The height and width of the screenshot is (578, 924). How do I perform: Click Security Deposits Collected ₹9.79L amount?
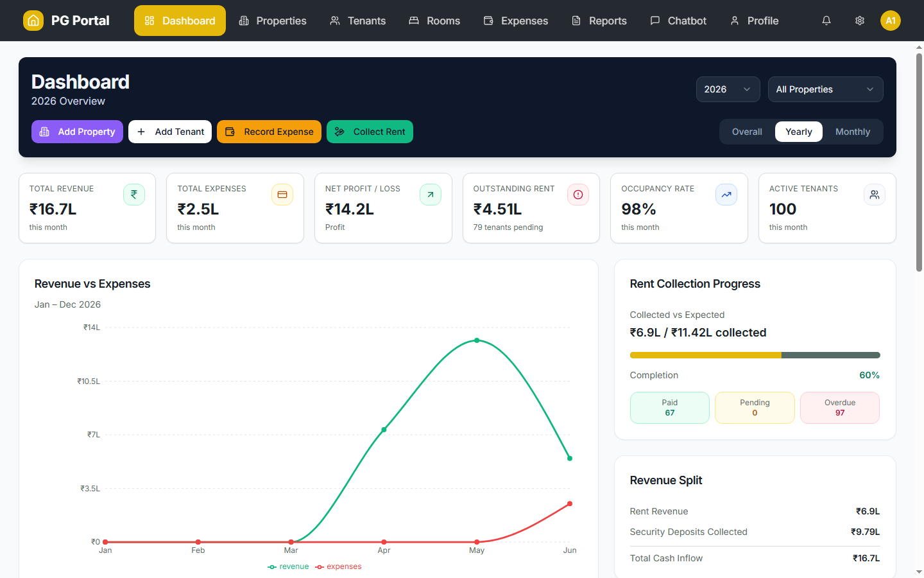point(865,532)
